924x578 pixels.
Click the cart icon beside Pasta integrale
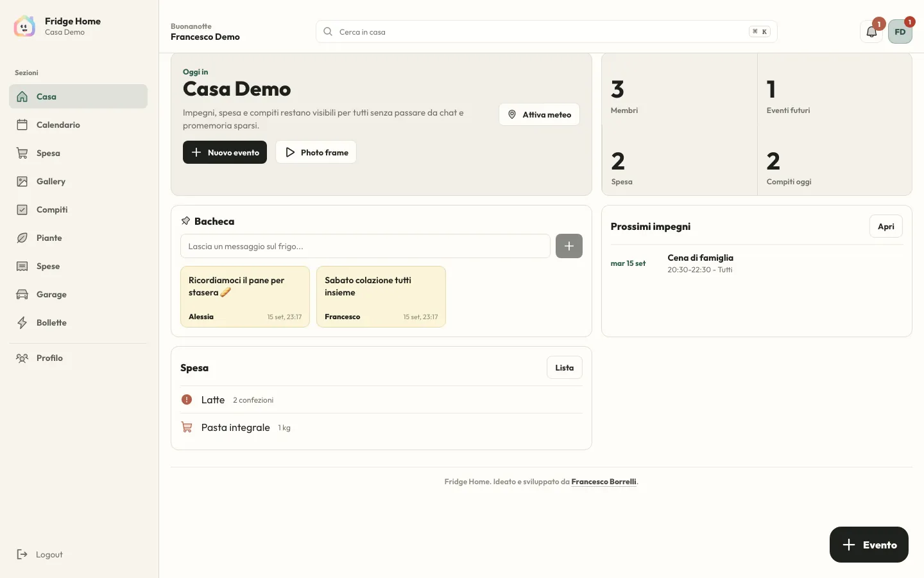click(187, 427)
